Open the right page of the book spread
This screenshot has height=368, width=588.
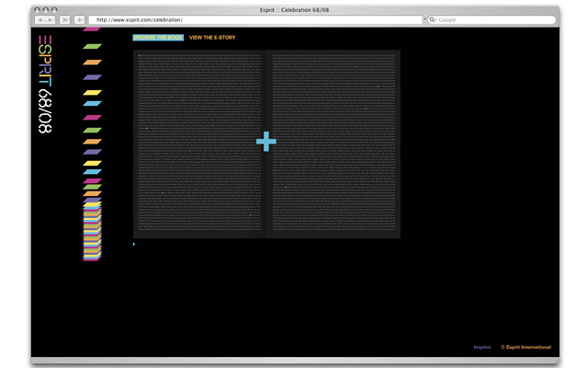(x=334, y=144)
